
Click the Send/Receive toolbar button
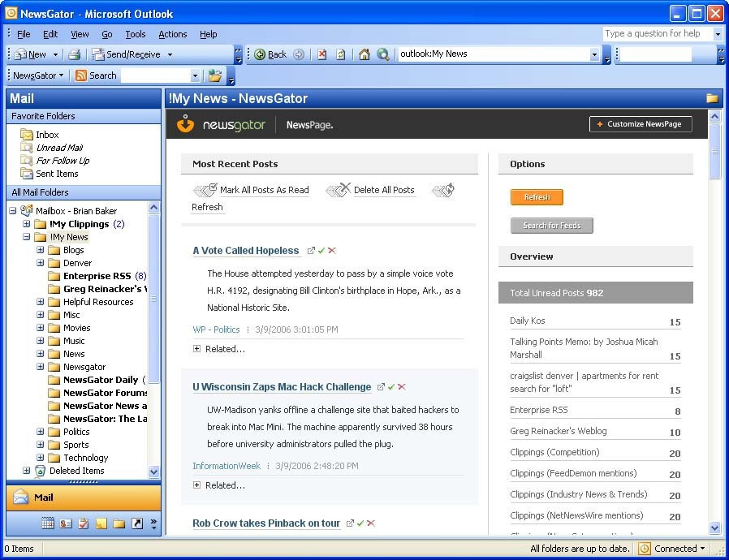coord(126,54)
